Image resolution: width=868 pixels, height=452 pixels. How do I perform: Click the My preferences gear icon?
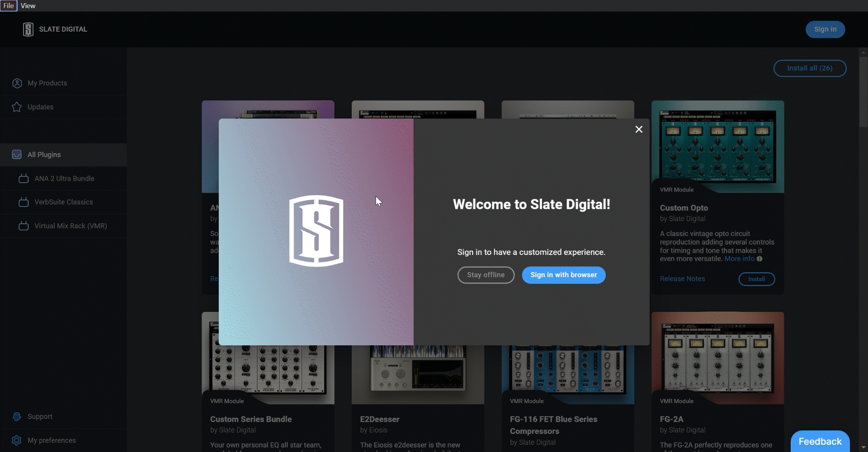tap(17, 440)
